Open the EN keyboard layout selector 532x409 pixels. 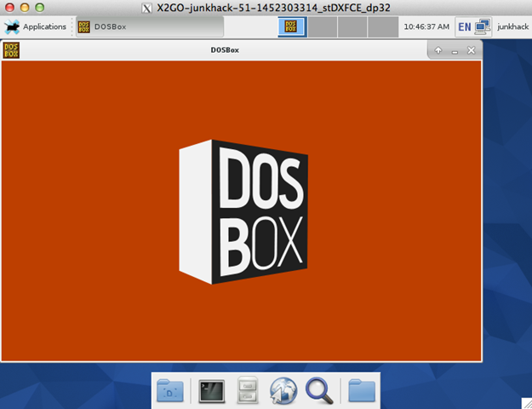(x=464, y=26)
